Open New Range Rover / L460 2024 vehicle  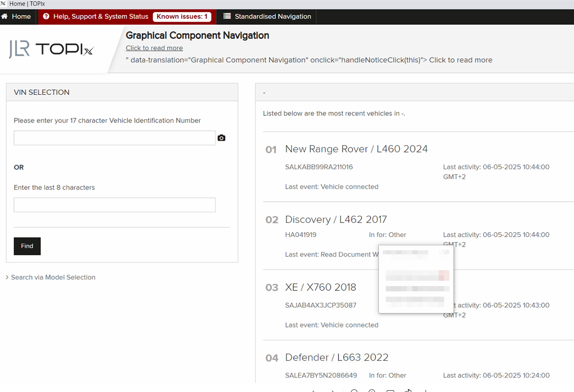[x=356, y=149]
